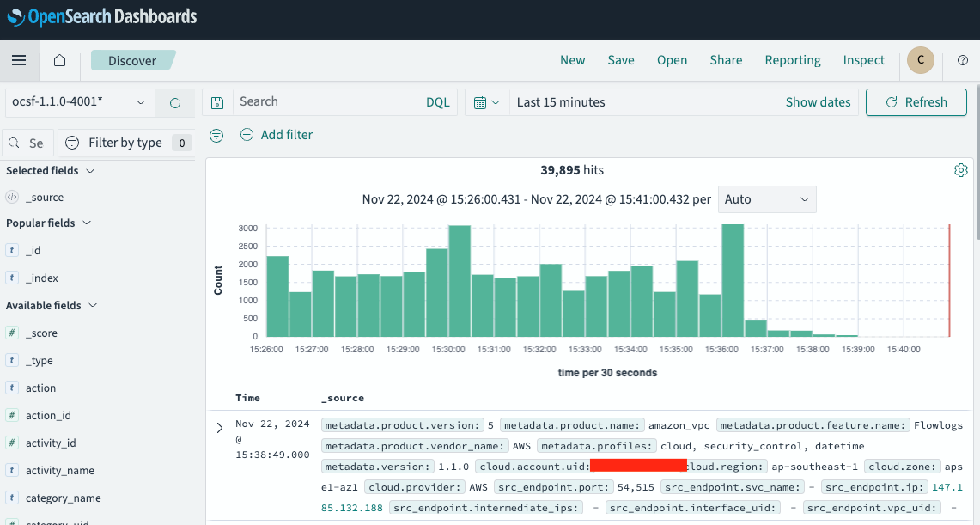Refresh index pattern list with circular arrow icon
The width and height of the screenshot is (980, 525).
[x=174, y=102]
